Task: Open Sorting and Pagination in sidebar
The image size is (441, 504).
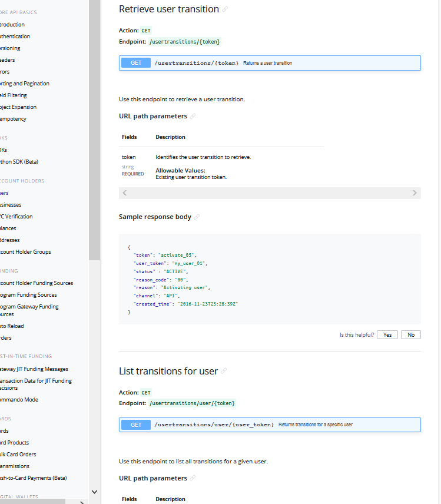Action: [24, 84]
